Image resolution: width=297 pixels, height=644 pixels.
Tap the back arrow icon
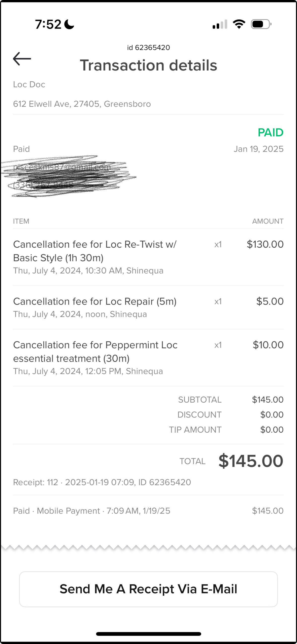click(22, 59)
